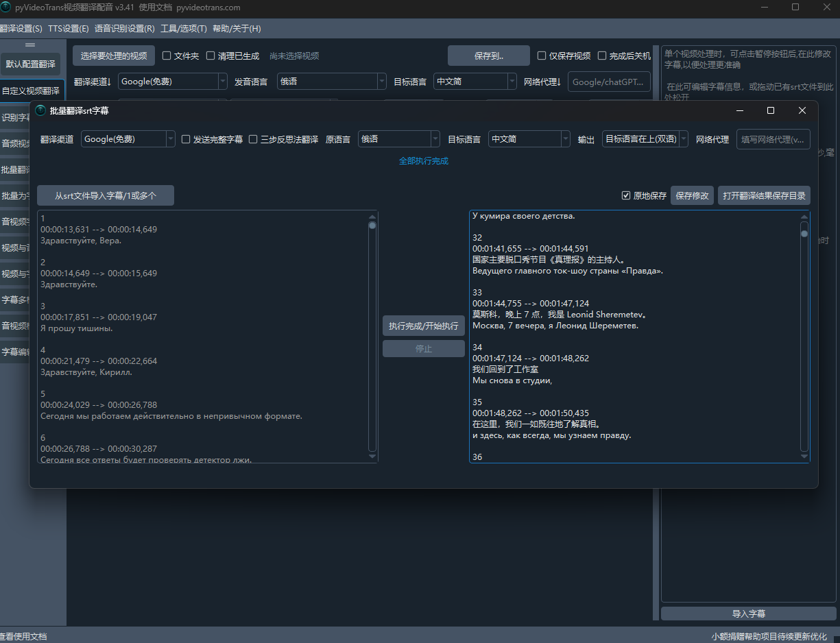Image resolution: width=840 pixels, height=643 pixels.
Task: Click the right subtitle pane scrollbar handle
Action: tap(804, 233)
